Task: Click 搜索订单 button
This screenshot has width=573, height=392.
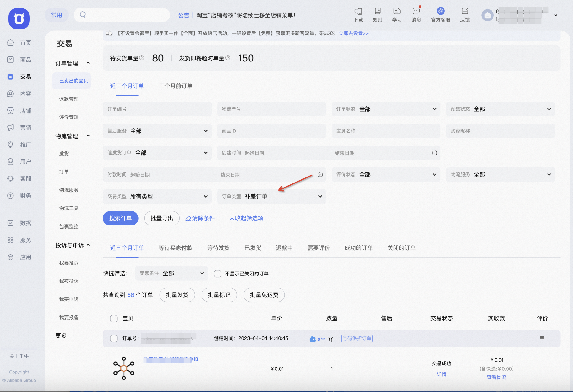Action: click(121, 218)
